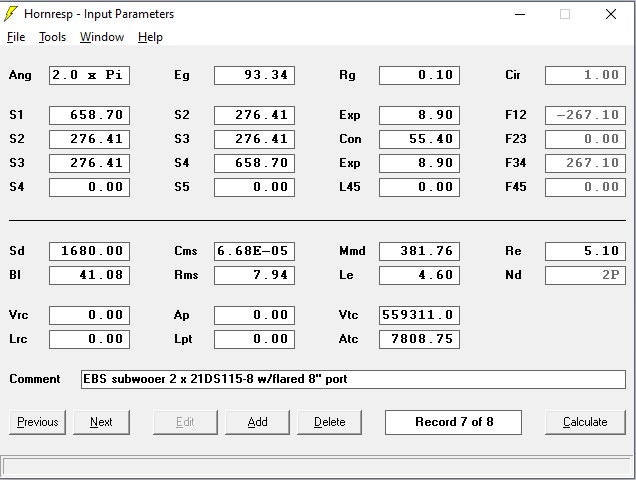Click the F34 field showing 267.10
The image size is (636, 480).
[x=585, y=163]
